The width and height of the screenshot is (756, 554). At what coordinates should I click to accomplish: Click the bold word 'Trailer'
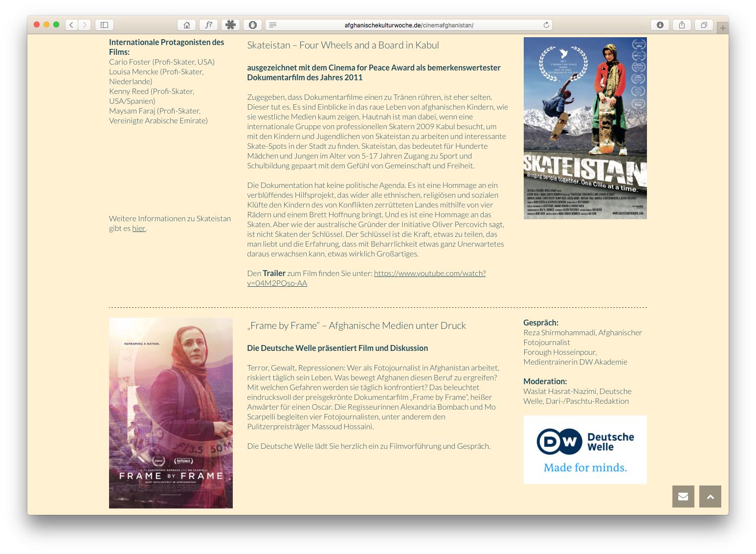coord(274,274)
